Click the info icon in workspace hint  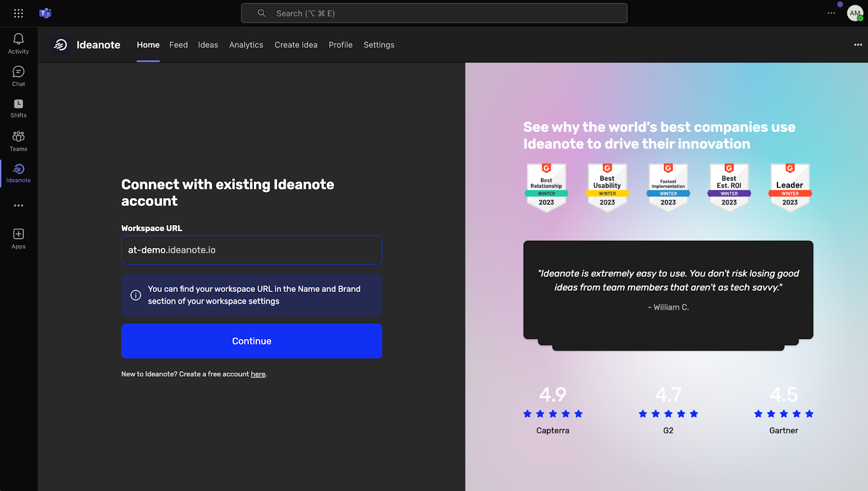coord(136,295)
